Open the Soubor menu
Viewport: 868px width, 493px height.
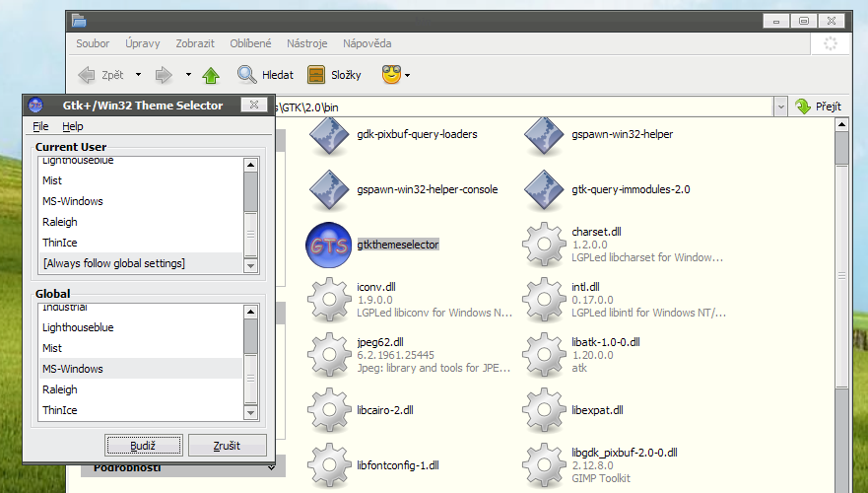[x=93, y=43]
